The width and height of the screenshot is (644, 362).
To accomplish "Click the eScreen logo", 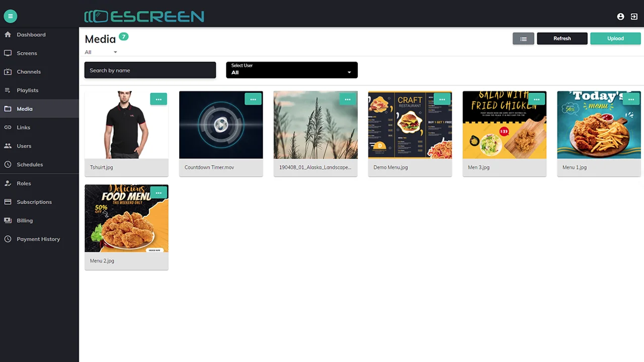I will tap(144, 17).
